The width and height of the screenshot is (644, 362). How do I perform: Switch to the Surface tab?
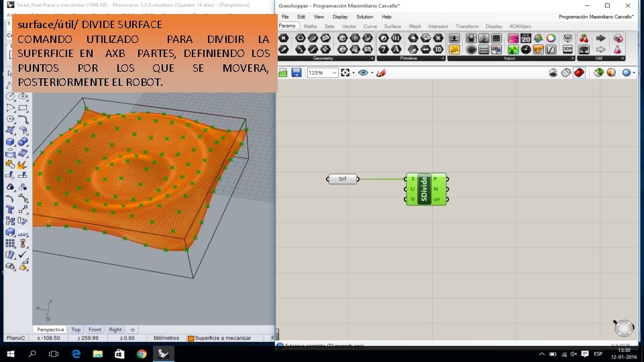(392, 26)
